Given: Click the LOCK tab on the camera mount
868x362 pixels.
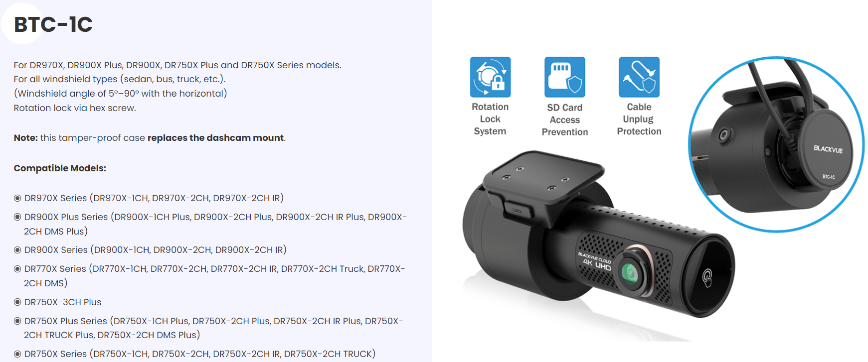Looking at the screenshot, I should click(518, 211).
